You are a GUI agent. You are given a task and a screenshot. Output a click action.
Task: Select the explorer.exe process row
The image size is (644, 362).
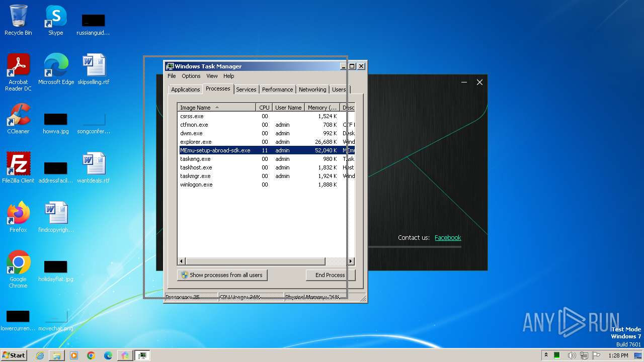(267, 142)
